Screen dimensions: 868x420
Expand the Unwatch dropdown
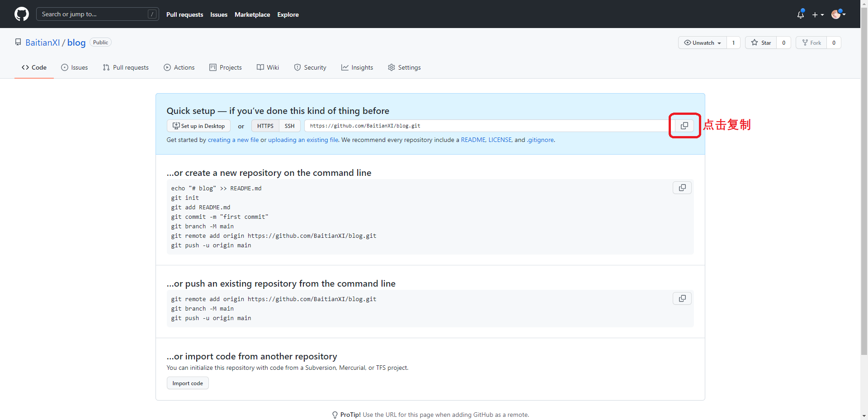703,42
